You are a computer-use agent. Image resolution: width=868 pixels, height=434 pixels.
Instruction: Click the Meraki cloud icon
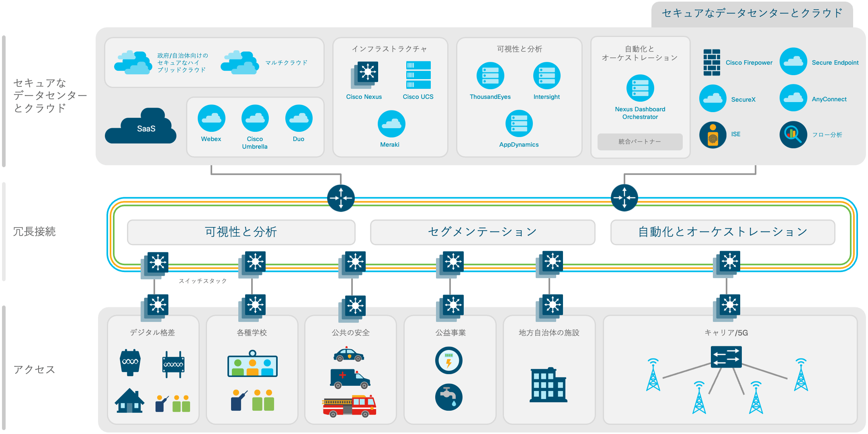coord(391,124)
